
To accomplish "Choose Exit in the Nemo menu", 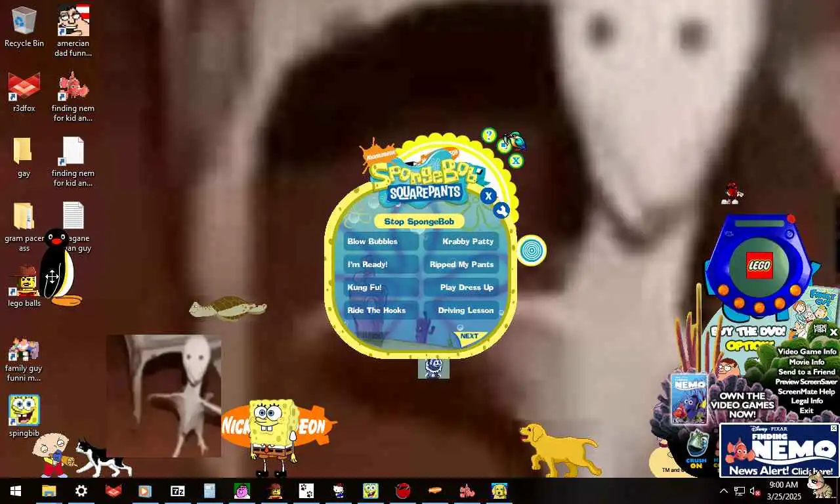I will [x=807, y=410].
